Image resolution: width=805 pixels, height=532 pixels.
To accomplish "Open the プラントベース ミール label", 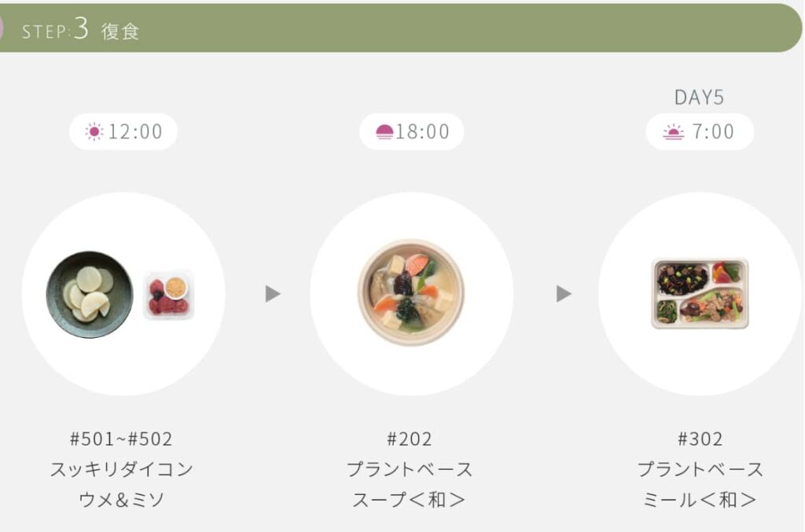I will [700, 484].
